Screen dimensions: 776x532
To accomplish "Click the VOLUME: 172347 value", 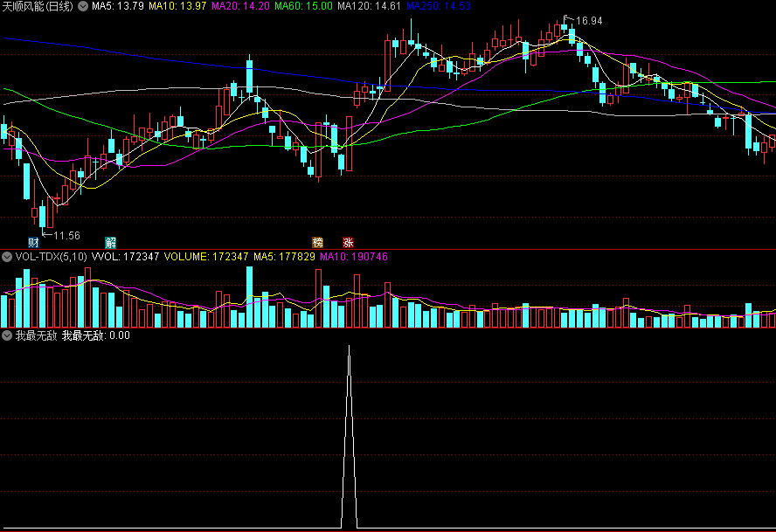I will click(x=206, y=257).
